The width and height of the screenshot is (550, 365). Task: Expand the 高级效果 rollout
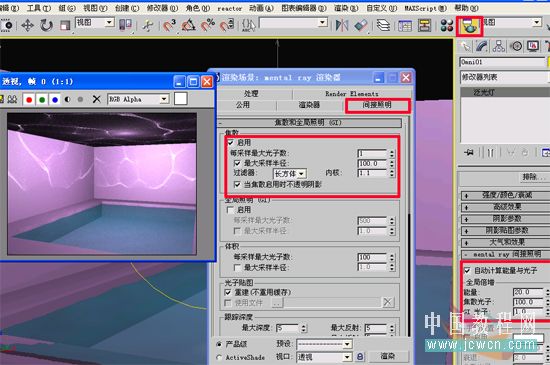[505, 207]
